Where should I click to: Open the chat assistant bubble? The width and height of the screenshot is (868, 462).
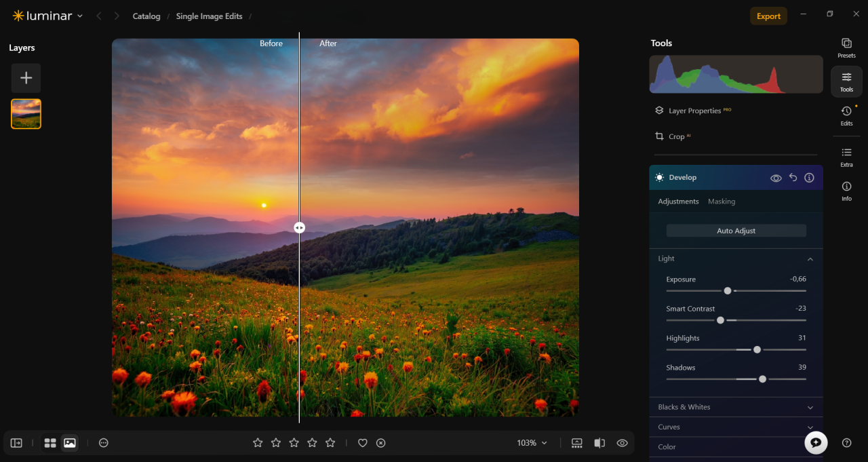coord(816,442)
